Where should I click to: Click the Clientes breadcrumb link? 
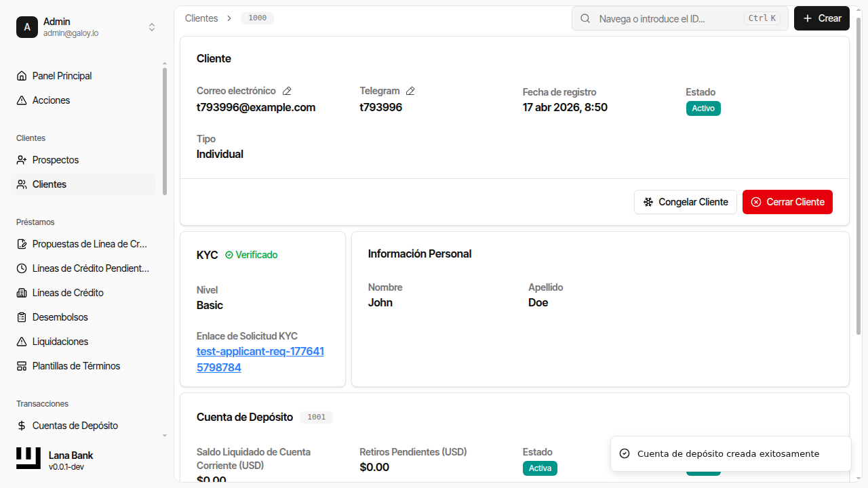(201, 18)
